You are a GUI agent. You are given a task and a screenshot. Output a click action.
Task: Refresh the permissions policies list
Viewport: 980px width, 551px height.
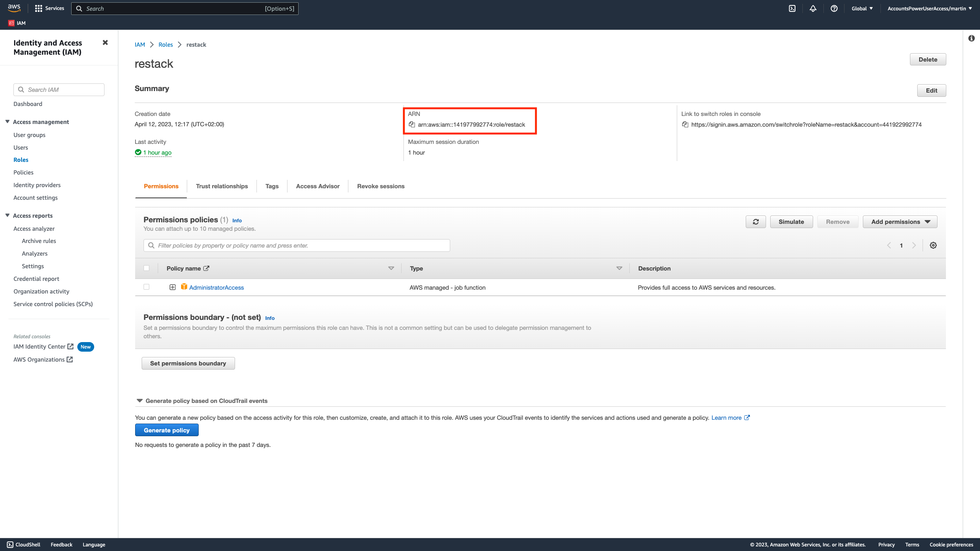pyautogui.click(x=755, y=222)
